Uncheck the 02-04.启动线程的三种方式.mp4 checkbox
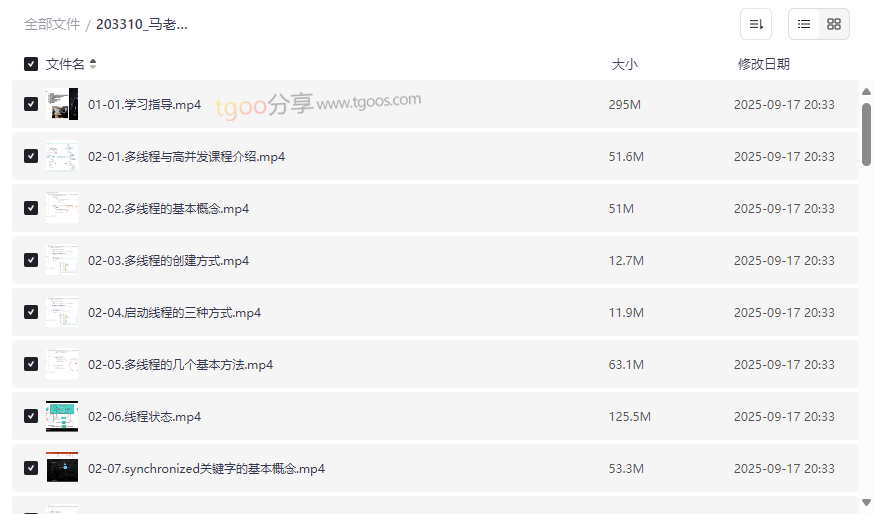 (x=31, y=312)
